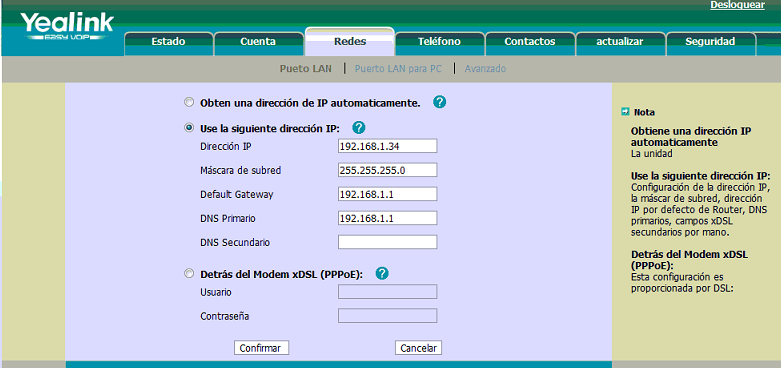The image size is (781, 368).
Task: Click the Default Gateway label
Action: click(x=237, y=195)
